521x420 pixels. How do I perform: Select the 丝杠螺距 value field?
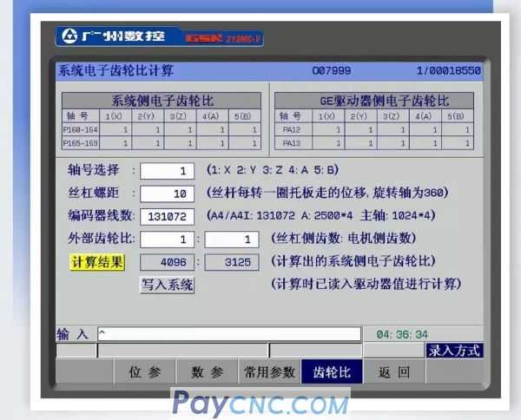pyautogui.click(x=167, y=194)
